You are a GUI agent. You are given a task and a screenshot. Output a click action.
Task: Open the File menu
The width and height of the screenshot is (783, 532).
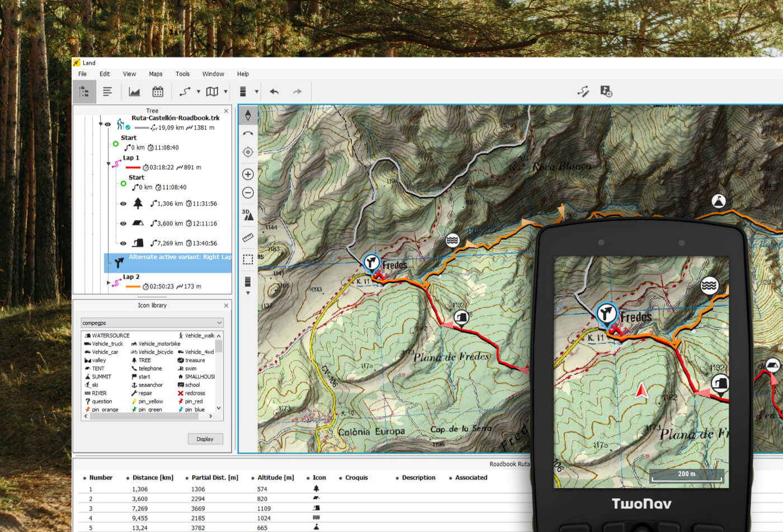[x=82, y=74]
